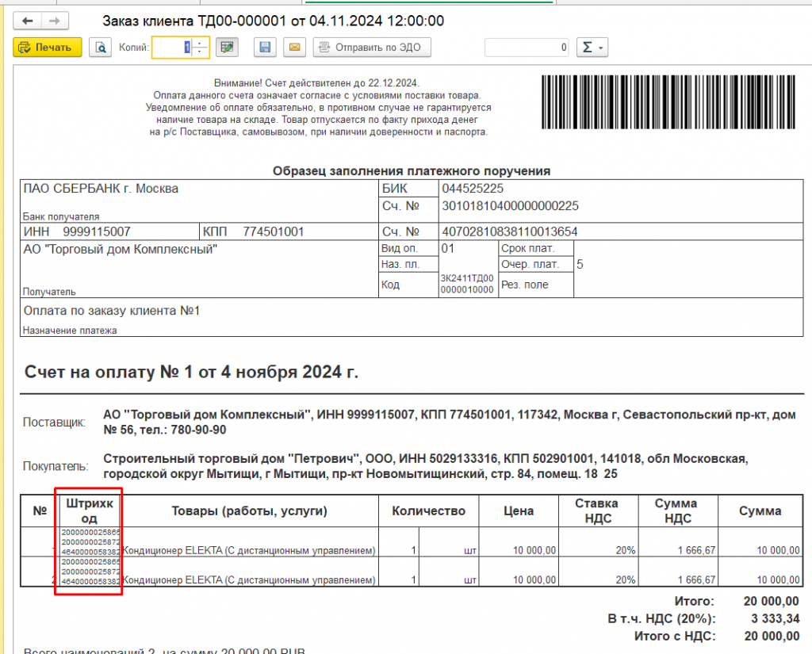This screenshot has height=654, width=812.
Task: Open the sigma sum dropdown
Action: point(592,47)
